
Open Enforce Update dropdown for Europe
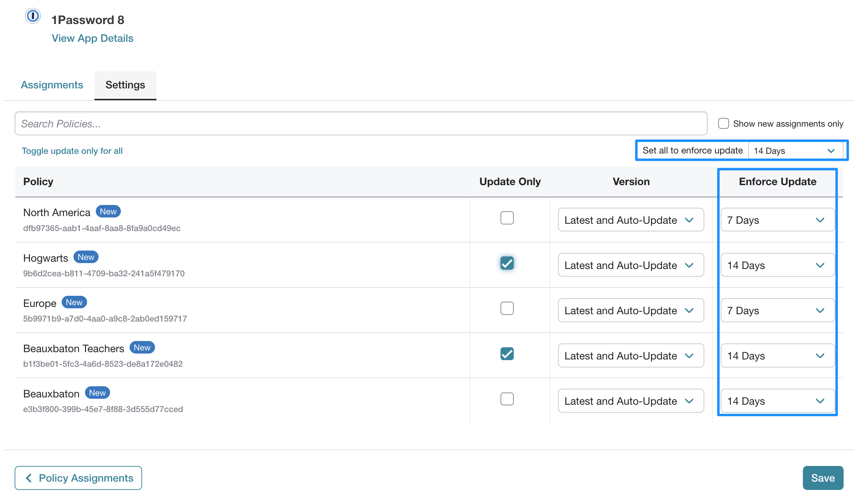coord(777,310)
